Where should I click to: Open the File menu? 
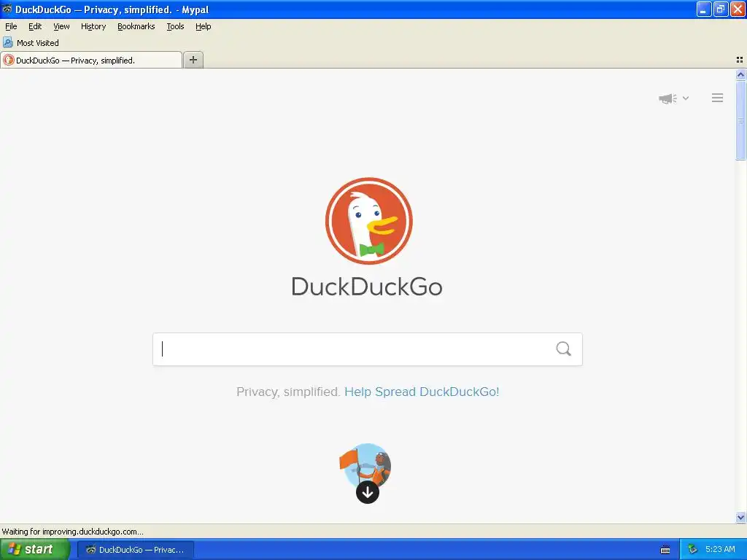coord(11,27)
